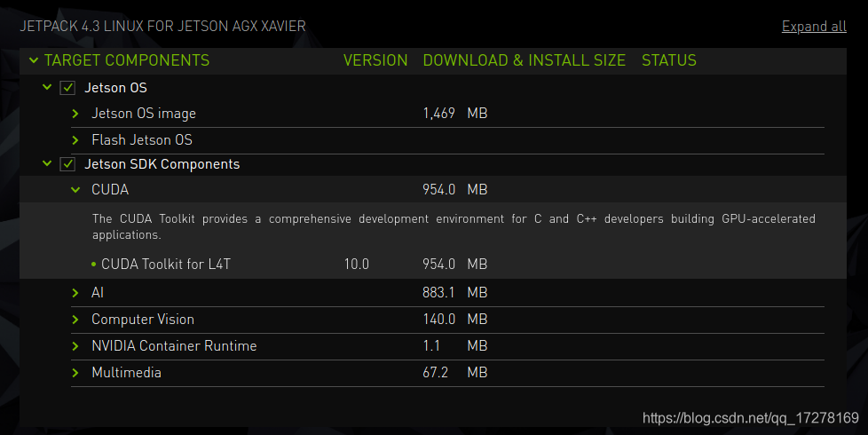Expand the Jetson OS image row
Viewport: 868px width, 435px height.
tap(75, 114)
